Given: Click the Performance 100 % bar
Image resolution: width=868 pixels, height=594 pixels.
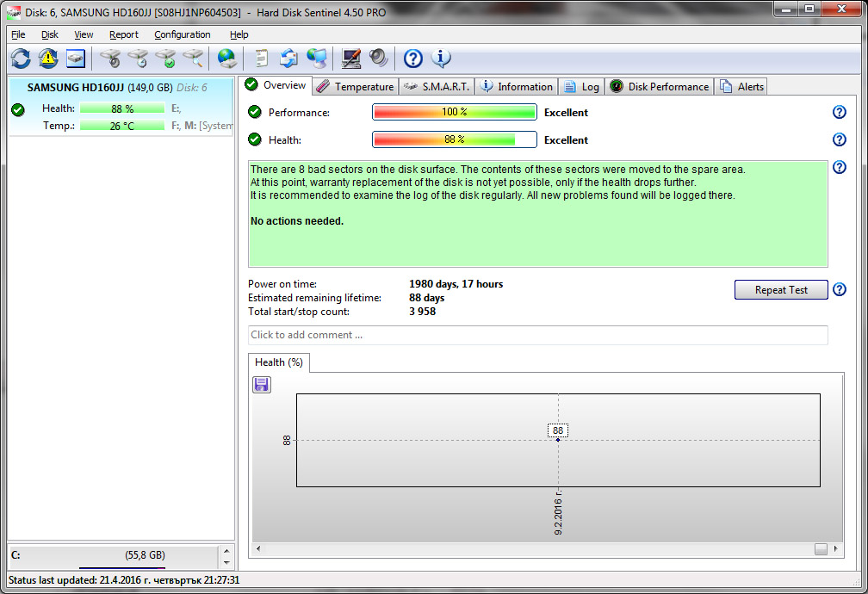Looking at the screenshot, I should coord(455,112).
